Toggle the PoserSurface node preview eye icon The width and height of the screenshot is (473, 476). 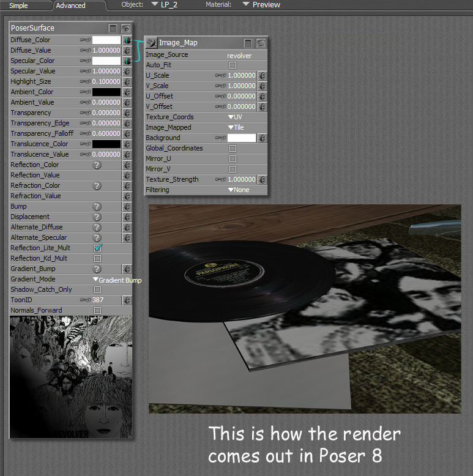tap(125, 29)
